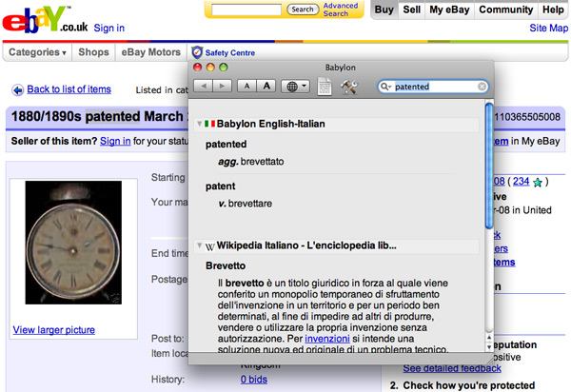Open the Shops menu item
This screenshot has width=571, height=392.
93,52
